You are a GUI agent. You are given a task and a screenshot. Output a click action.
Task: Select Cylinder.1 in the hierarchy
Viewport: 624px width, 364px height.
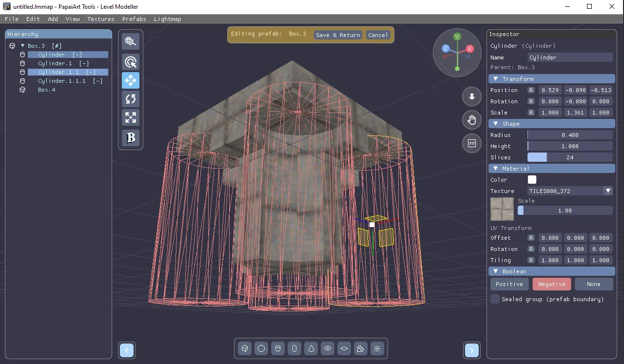68,63
